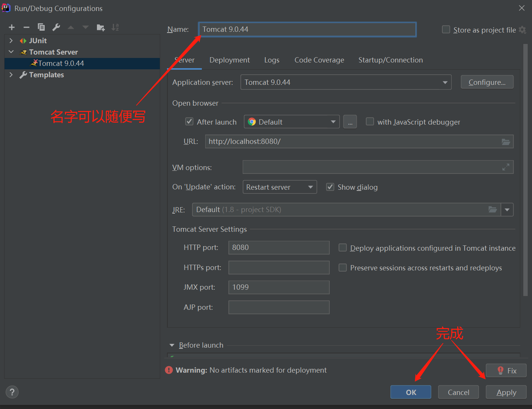Click the browse folder icon in URL field
This screenshot has width=532, height=409.
point(506,142)
